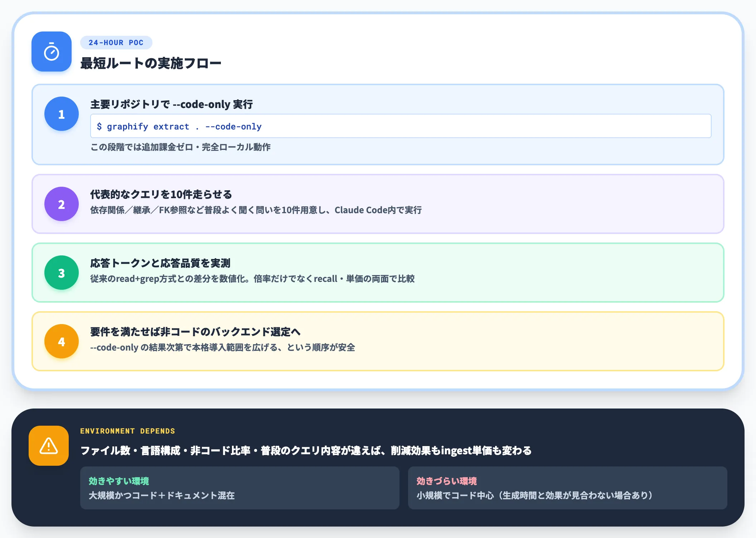The height and width of the screenshot is (538, 756).
Task: Click the orange warning triangle icon
Action: [x=49, y=446]
